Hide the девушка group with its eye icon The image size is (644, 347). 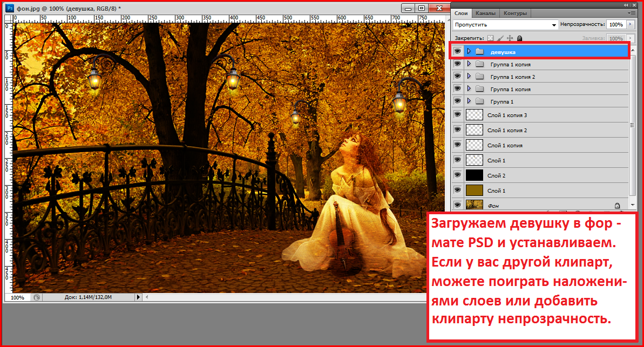(x=457, y=52)
